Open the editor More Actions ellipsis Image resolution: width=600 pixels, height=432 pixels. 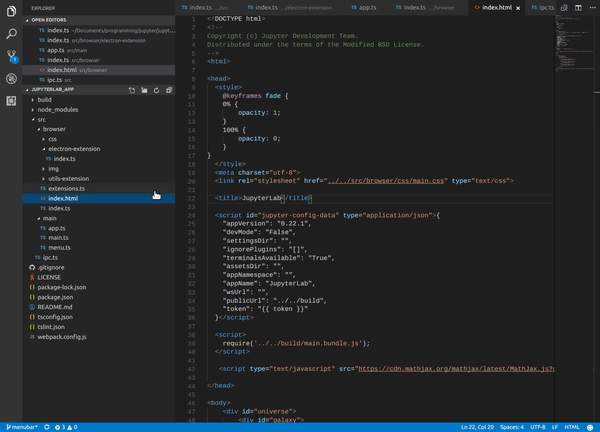click(x=592, y=8)
